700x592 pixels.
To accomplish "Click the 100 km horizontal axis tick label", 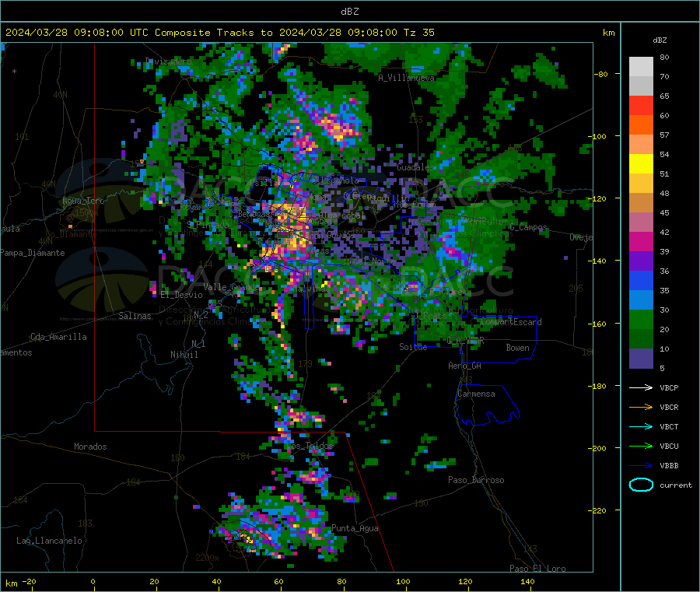I will coord(403,582).
